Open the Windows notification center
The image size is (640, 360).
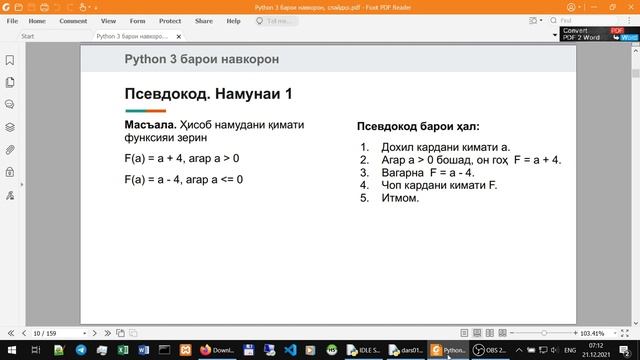(625, 350)
